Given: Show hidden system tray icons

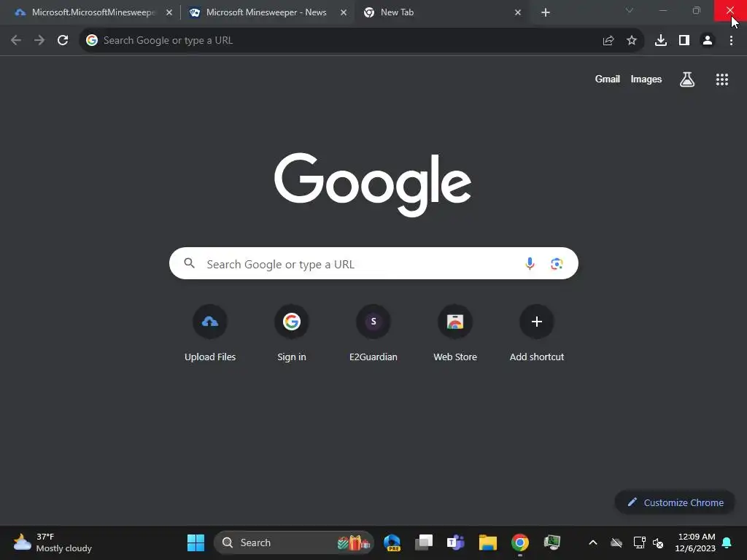Looking at the screenshot, I should pyautogui.click(x=593, y=542).
